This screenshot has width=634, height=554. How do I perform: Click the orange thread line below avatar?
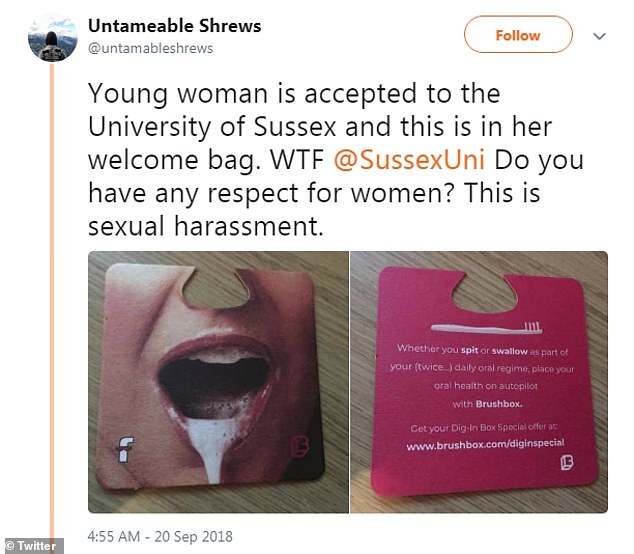coord(52,301)
